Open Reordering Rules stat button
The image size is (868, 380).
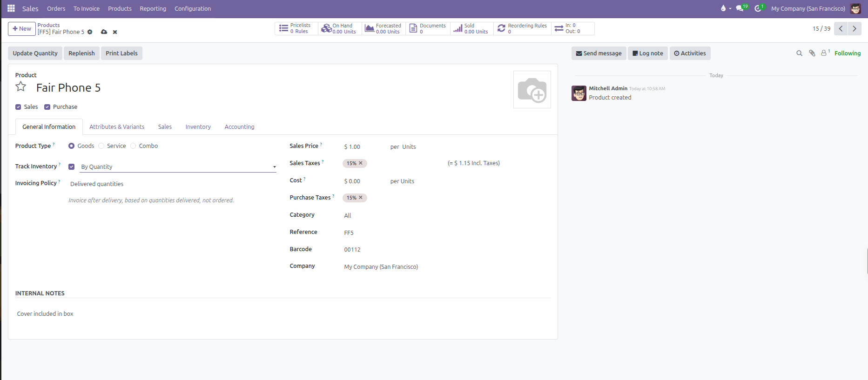[x=522, y=28]
